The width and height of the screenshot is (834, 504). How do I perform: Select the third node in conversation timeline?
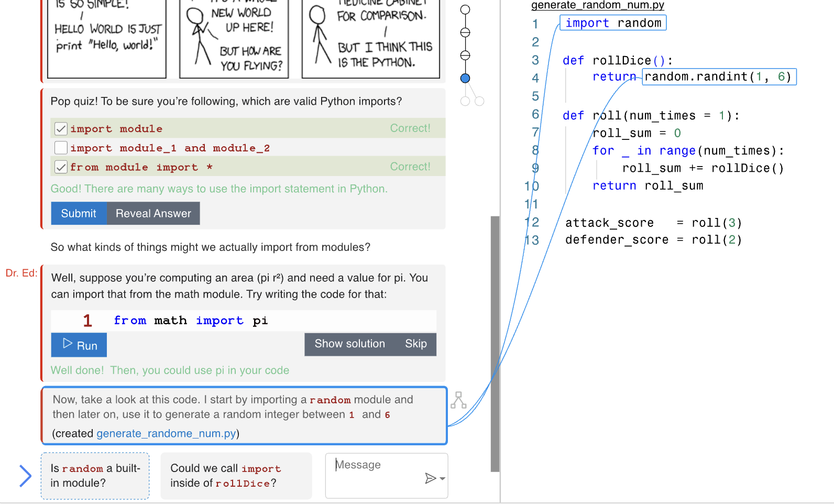click(x=465, y=55)
